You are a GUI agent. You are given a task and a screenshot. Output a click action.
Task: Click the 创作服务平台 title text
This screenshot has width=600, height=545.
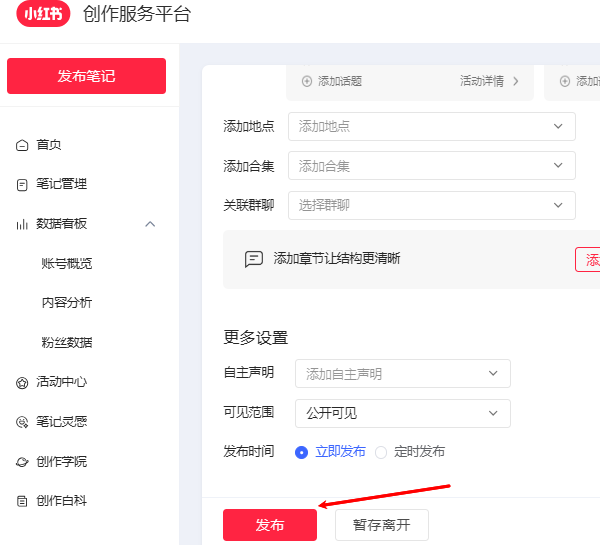[137, 14]
